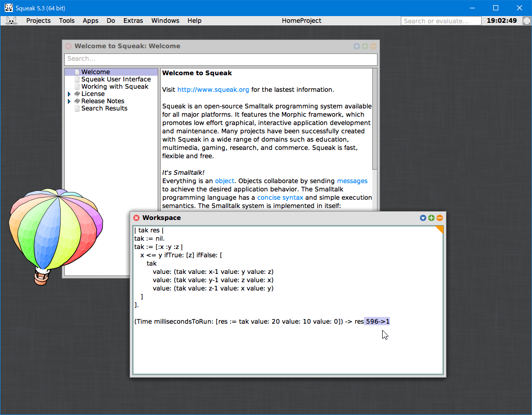Click the Time millisecondsToRun expression line
The image size is (532, 415).
tap(249, 321)
